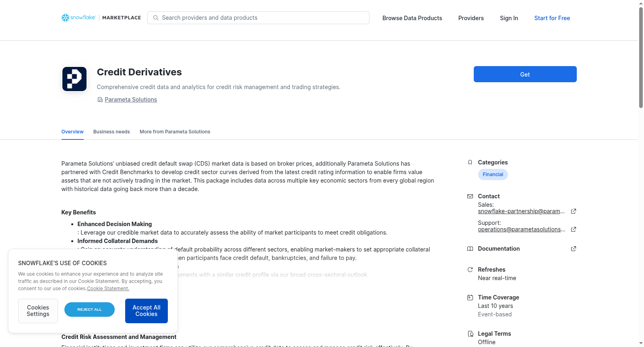Click the scrollbar down arrow

641,343
